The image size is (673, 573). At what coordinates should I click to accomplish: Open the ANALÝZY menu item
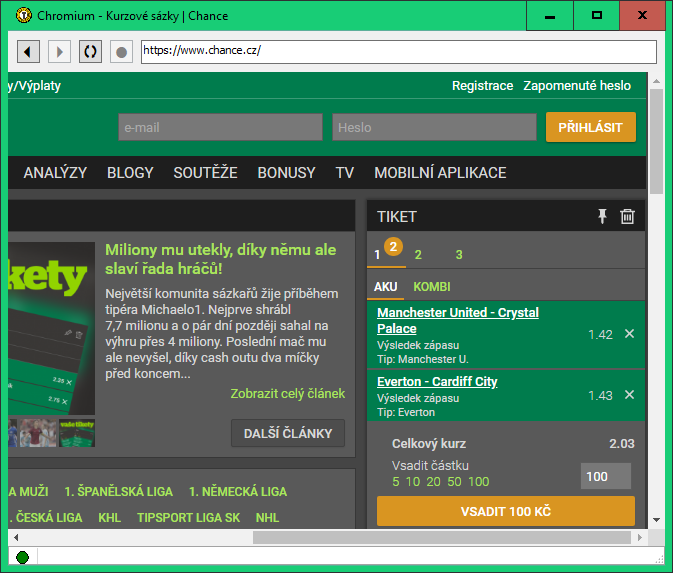[55, 173]
